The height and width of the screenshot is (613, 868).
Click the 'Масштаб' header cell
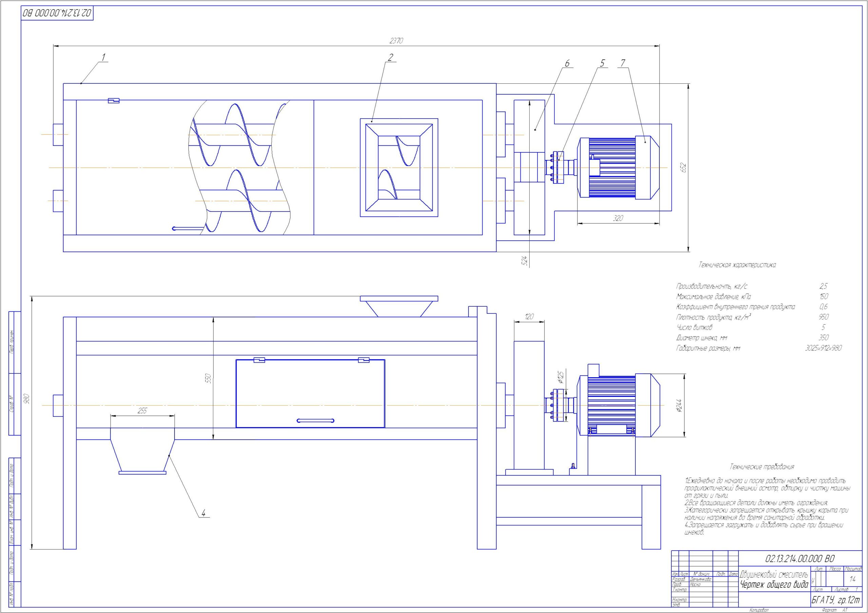point(853,569)
